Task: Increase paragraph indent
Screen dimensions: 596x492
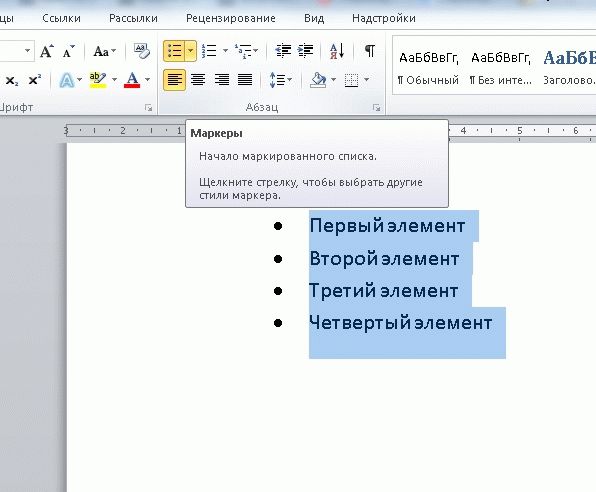Action: pos(306,51)
